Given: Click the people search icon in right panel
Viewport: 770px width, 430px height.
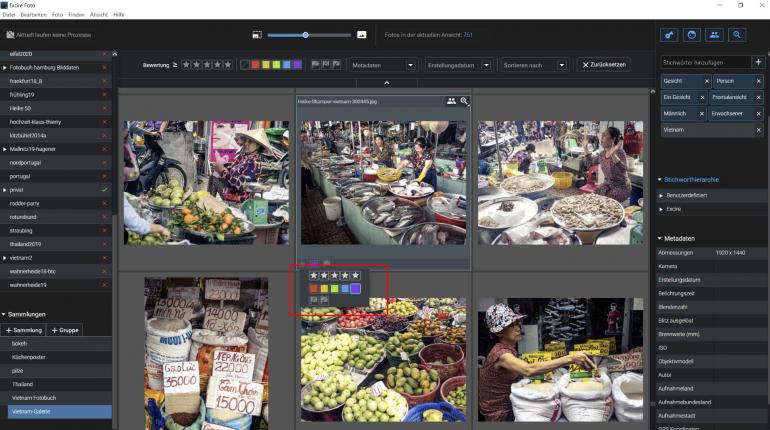Looking at the screenshot, I should pyautogui.click(x=715, y=34).
